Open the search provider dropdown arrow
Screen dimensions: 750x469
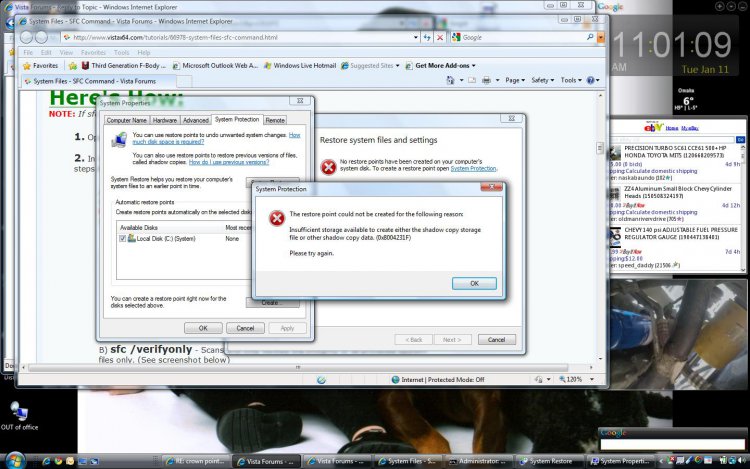pyautogui.click(x=600, y=37)
